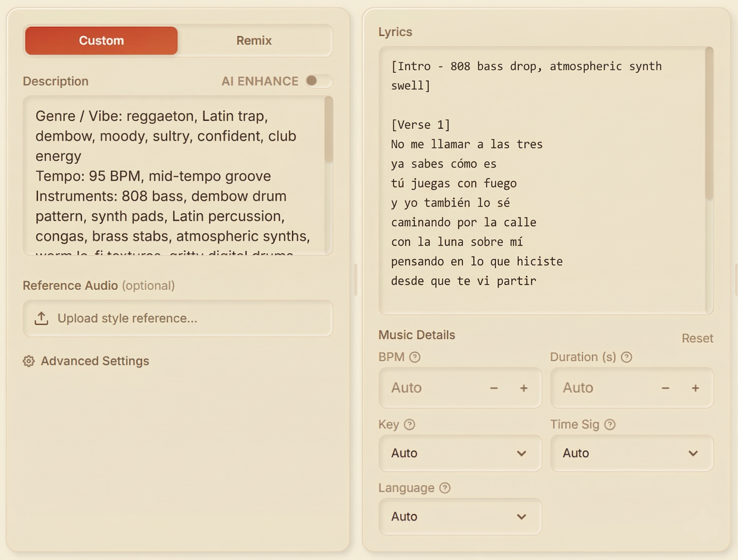This screenshot has height=560, width=738.
Task: Click the Duration help question-mark icon
Action: tap(626, 357)
